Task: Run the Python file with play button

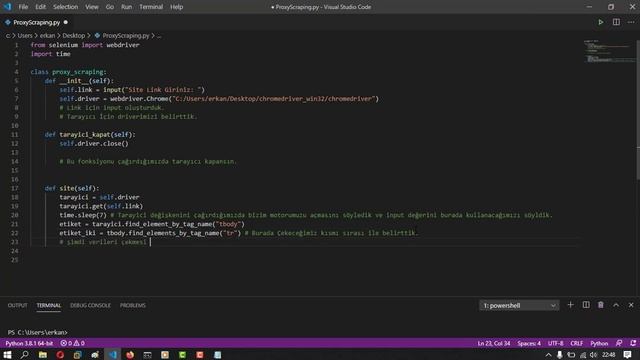Action: (600, 22)
